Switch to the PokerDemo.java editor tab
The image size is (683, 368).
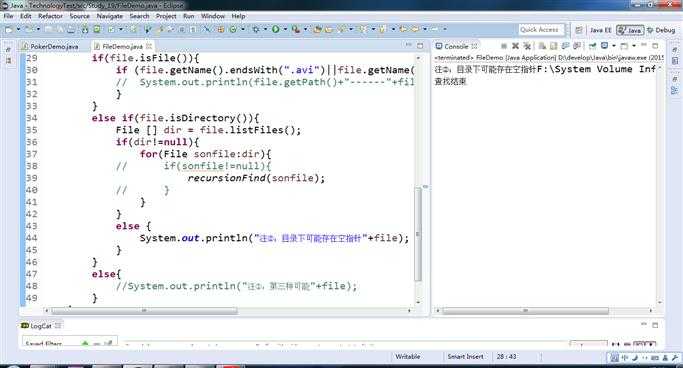50,46
